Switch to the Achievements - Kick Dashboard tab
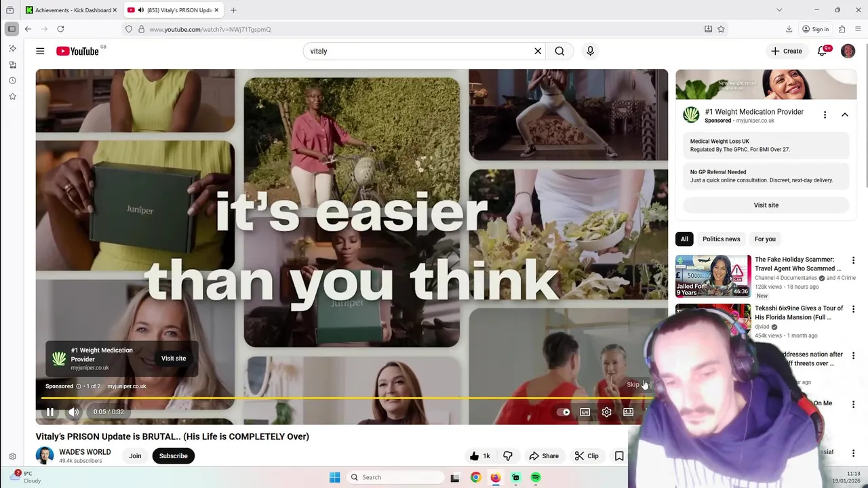 point(71,10)
